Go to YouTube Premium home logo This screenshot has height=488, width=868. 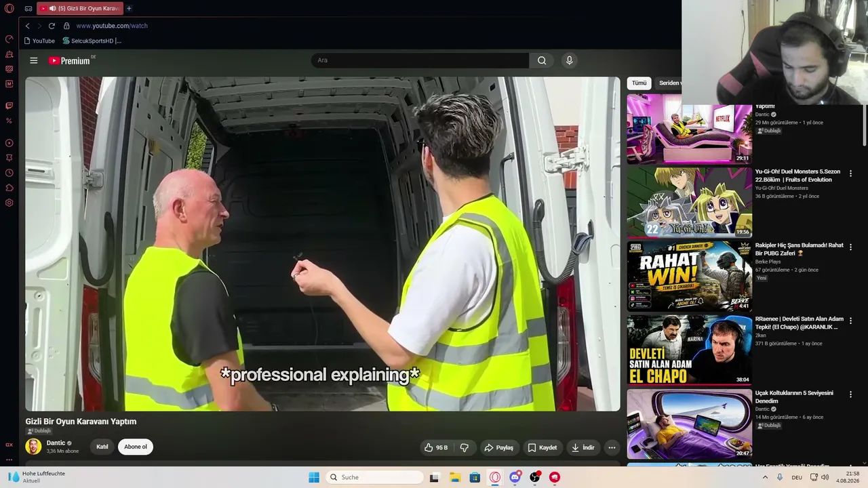tap(69, 60)
